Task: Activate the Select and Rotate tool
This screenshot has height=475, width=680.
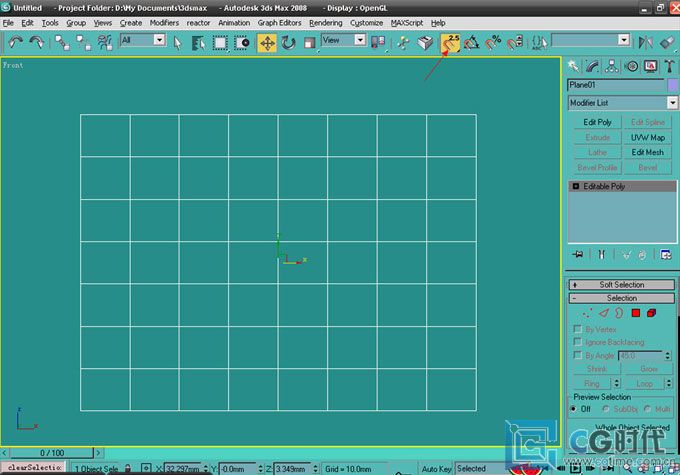Action: coord(288,42)
